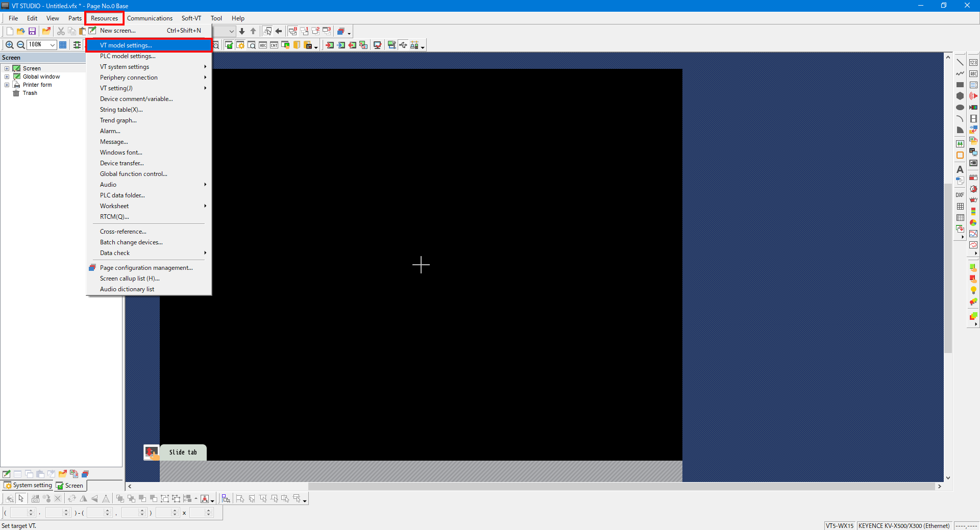Switch to the System setting tab
The image size is (980, 530).
(28, 485)
